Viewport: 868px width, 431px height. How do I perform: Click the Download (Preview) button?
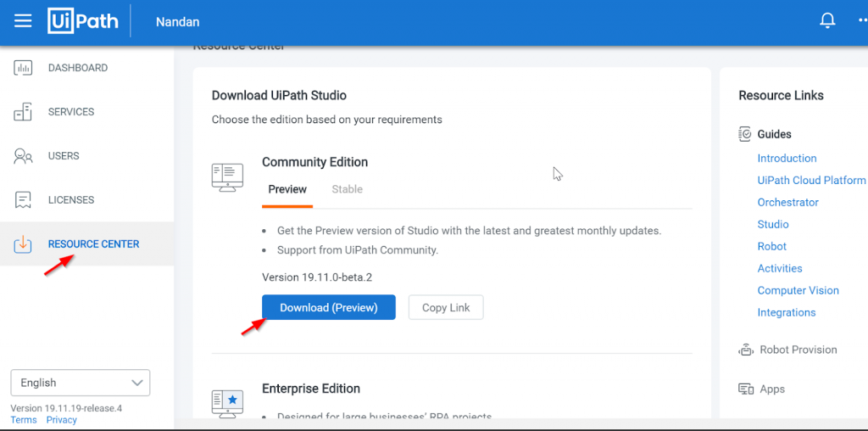329,307
